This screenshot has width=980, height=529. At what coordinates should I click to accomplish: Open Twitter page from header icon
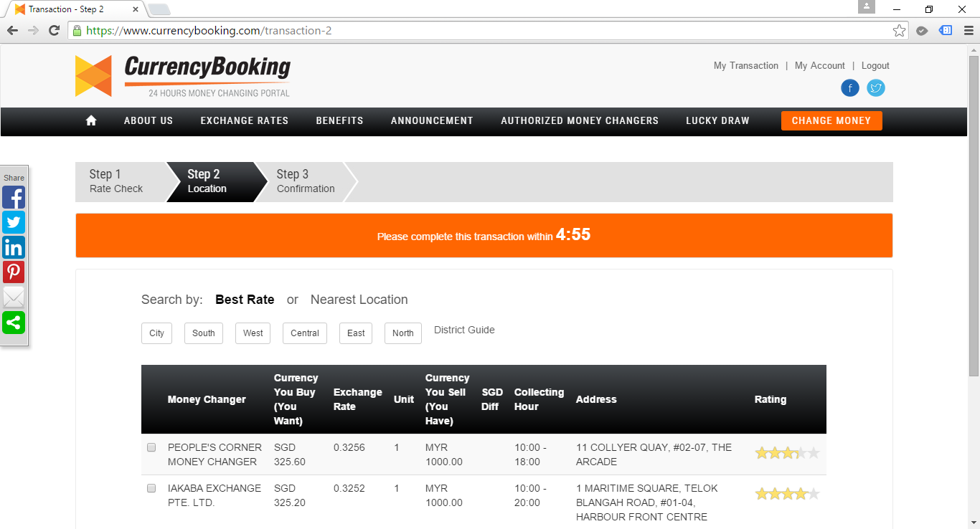[875, 88]
